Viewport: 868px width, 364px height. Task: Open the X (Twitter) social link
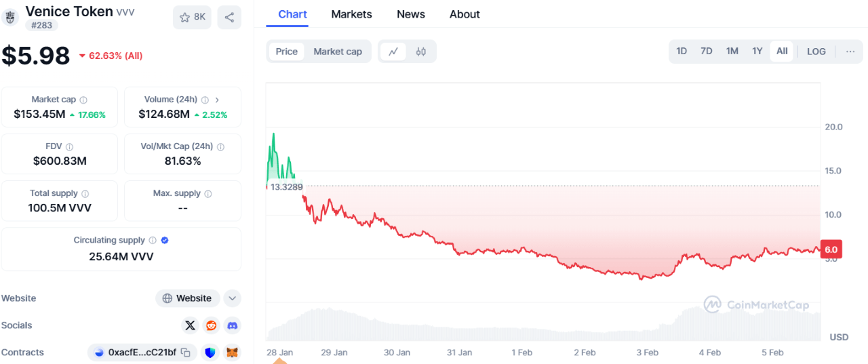pos(191,325)
